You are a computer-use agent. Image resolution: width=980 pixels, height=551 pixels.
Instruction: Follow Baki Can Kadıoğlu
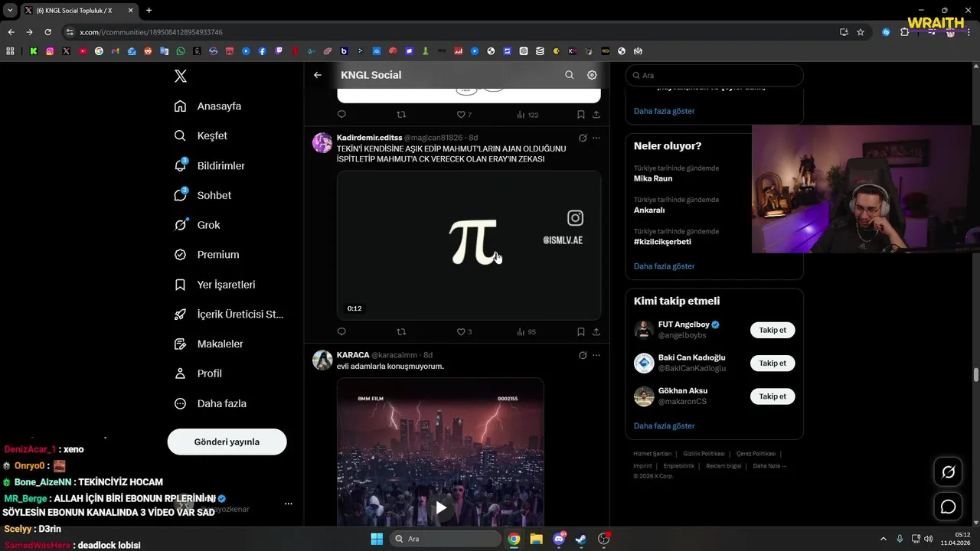pyautogui.click(x=773, y=363)
